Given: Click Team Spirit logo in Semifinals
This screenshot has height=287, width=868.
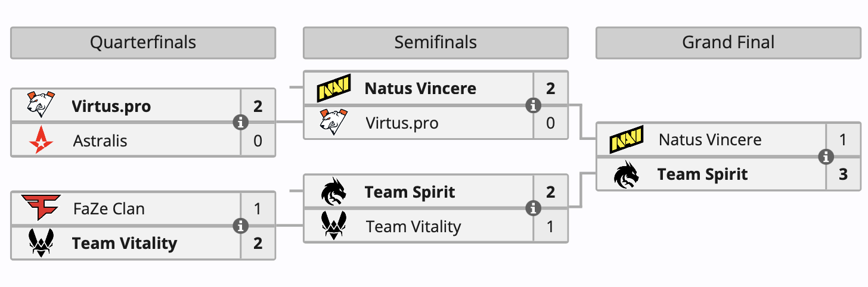Looking at the screenshot, I should (x=333, y=192).
